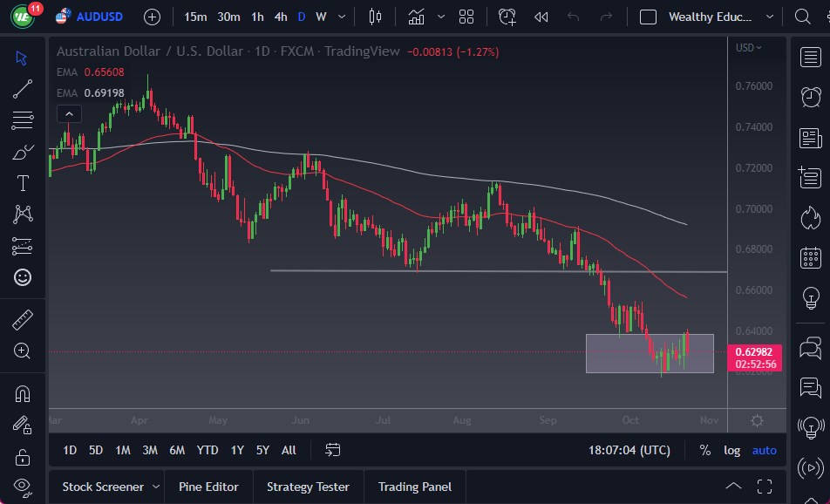Toggle Magnet mode on
This screenshot has height=504, width=830.
(23, 392)
